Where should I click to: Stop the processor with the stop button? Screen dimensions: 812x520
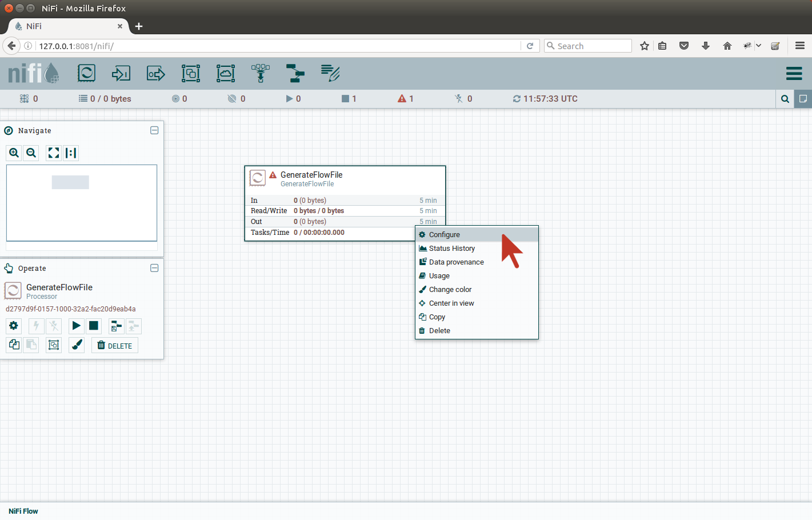(x=94, y=326)
